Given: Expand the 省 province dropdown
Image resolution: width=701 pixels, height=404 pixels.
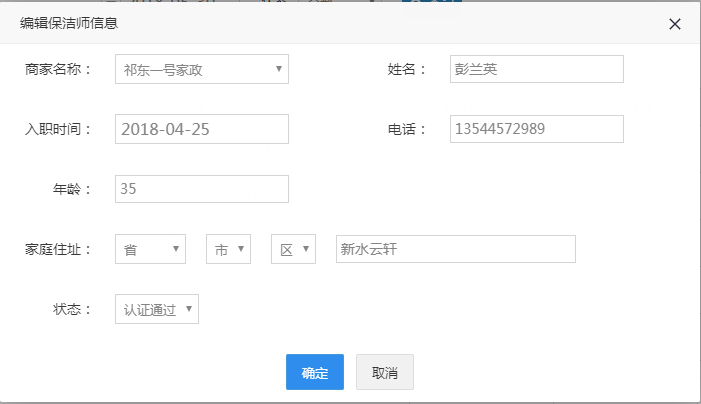Looking at the screenshot, I should pos(150,249).
